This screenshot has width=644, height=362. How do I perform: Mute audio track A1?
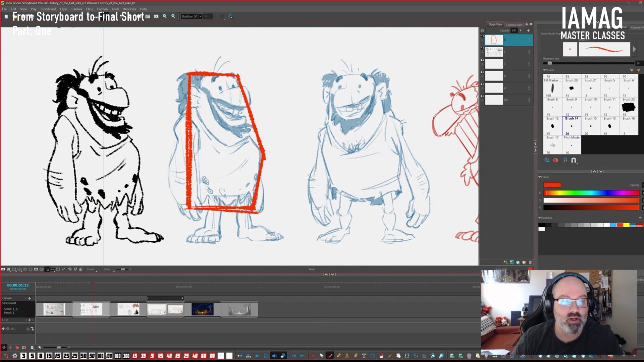[4, 329]
